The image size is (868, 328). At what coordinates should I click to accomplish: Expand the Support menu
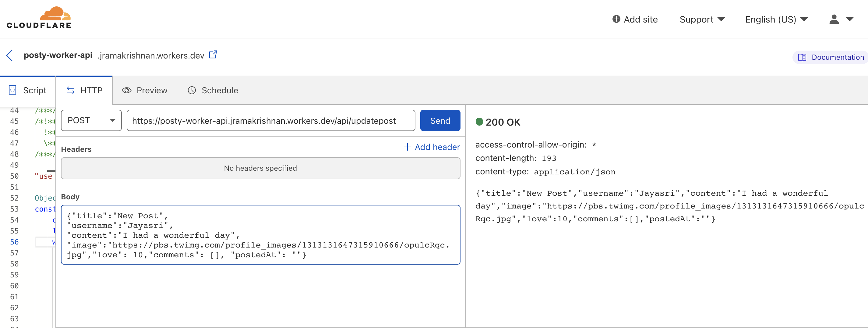point(702,19)
